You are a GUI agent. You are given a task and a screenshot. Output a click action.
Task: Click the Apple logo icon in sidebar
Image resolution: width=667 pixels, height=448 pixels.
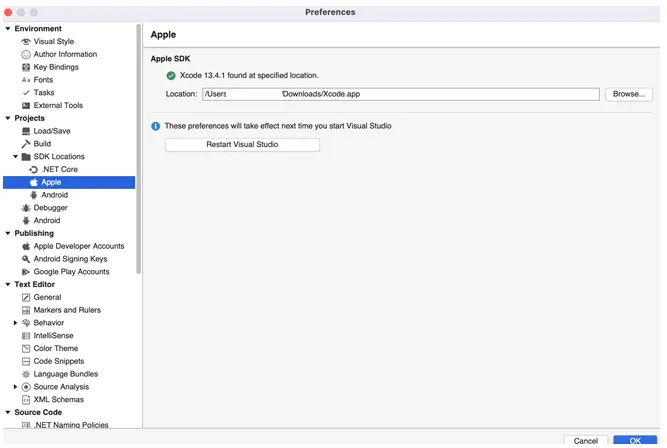click(x=34, y=182)
